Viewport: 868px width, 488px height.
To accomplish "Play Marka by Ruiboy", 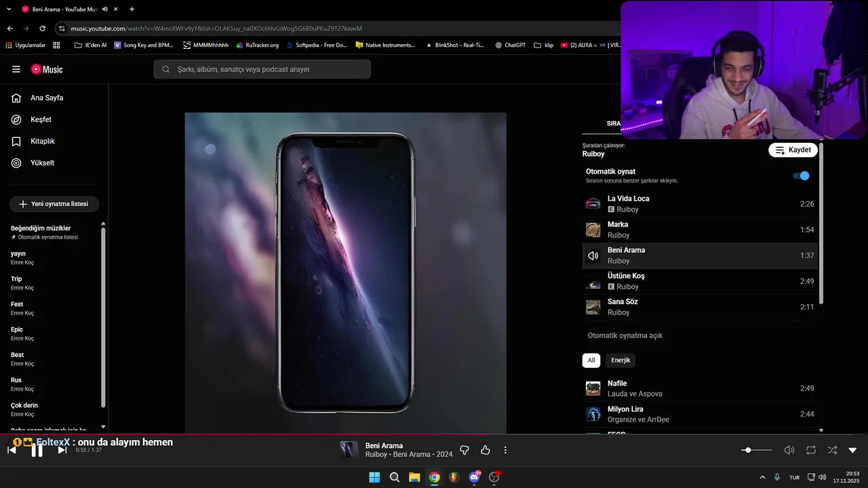I will [700, 230].
